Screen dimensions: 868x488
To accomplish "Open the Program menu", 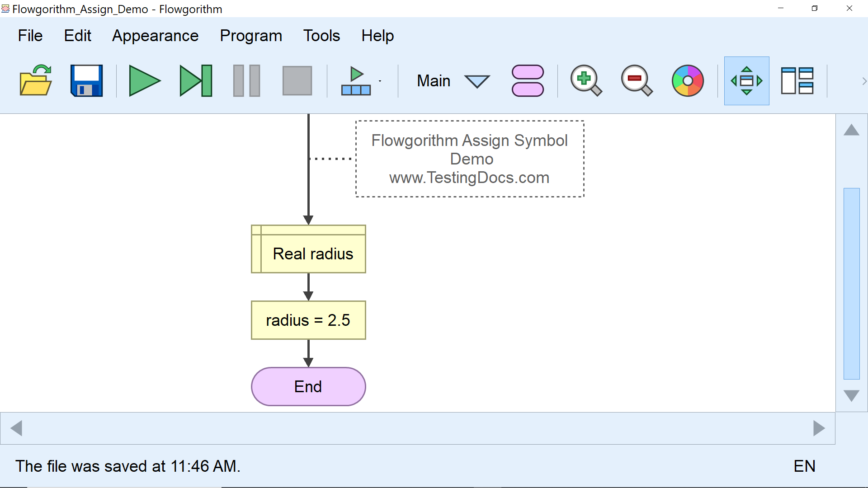I will (x=251, y=36).
